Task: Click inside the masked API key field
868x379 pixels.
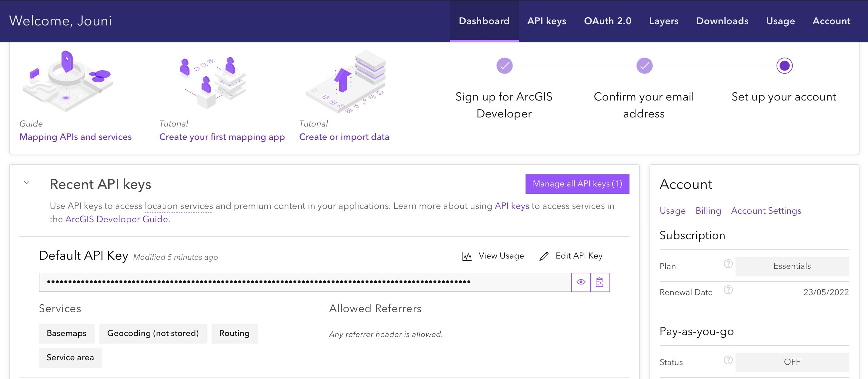Action: (x=305, y=282)
